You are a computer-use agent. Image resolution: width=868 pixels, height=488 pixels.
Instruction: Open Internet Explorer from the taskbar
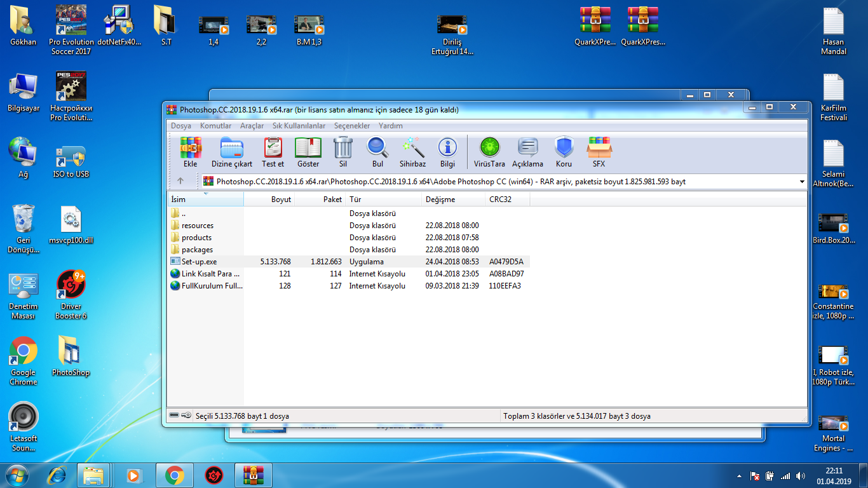(57, 475)
